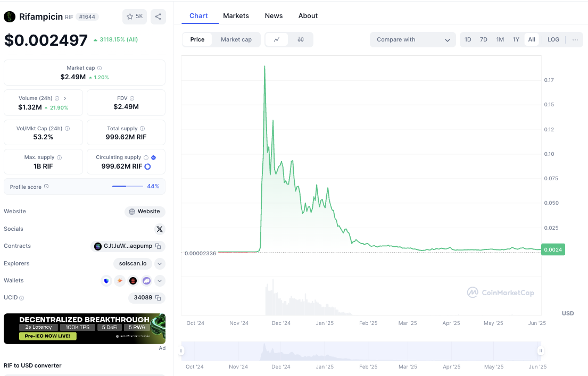Screen dimensions: 588x376
Task: Copy the contract address icon
Action: pos(158,246)
